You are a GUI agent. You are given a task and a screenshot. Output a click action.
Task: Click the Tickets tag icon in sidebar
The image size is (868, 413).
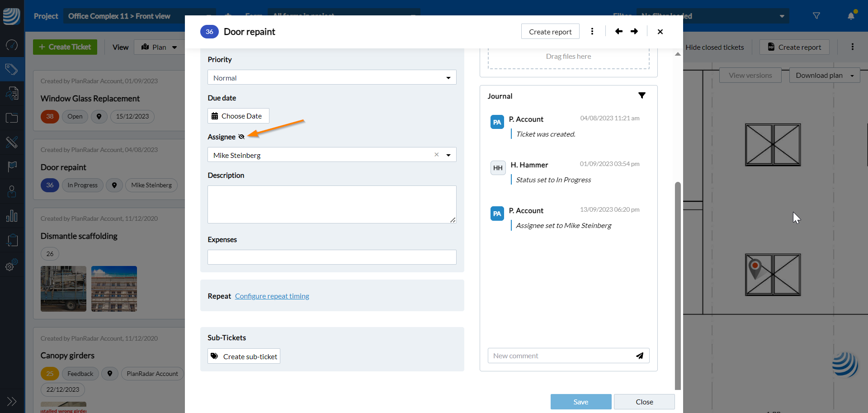click(x=12, y=69)
